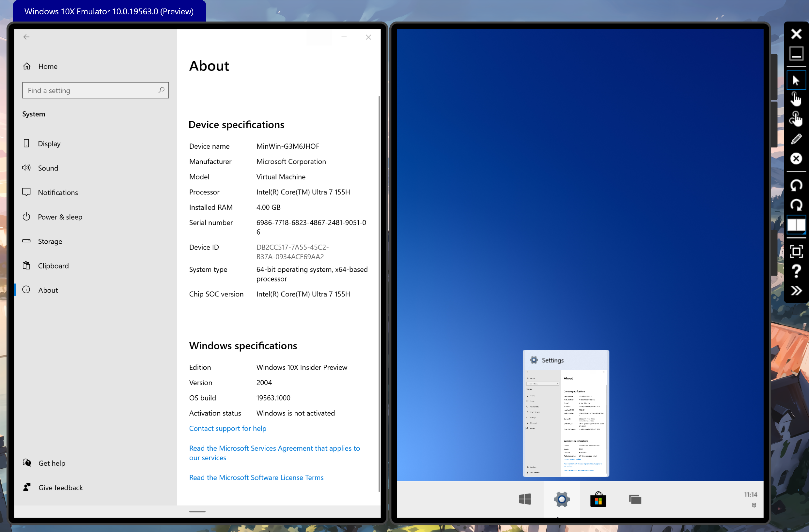
Task: Read the Microsoft Software License Terms
Action: [x=256, y=477]
